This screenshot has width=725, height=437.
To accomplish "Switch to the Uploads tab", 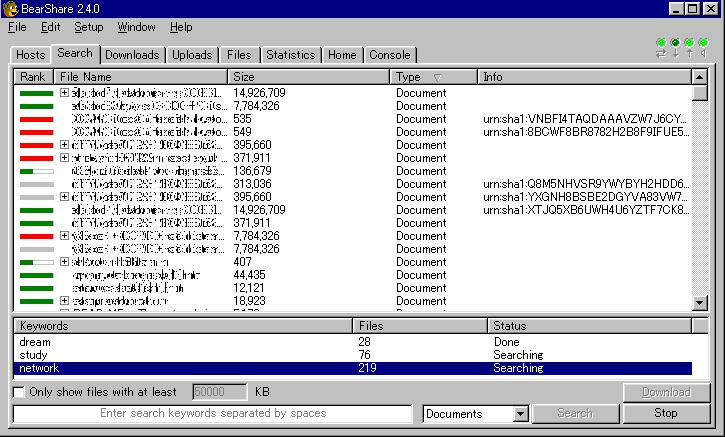I will point(192,55).
